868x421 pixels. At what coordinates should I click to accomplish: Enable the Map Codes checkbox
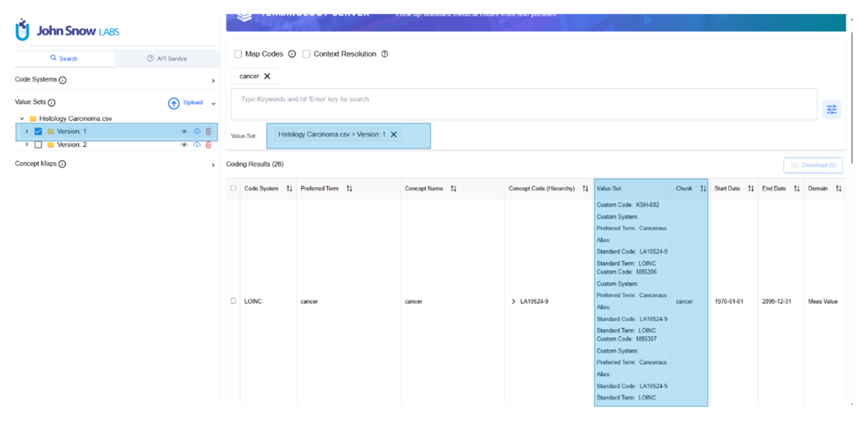click(x=238, y=54)
